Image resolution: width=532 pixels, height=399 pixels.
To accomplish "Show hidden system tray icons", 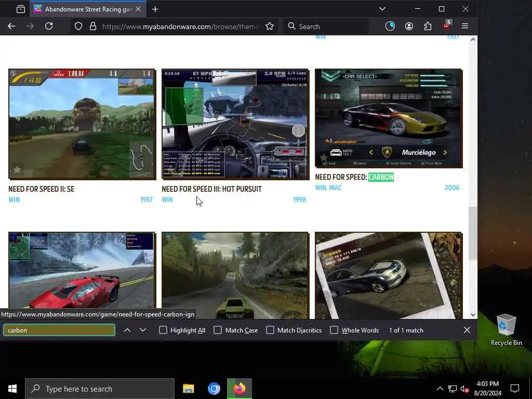I will point(440,389).
